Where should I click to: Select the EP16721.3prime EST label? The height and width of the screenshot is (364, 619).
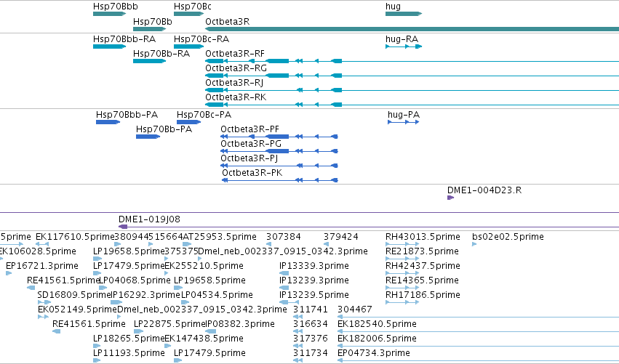pyautogui.click(x=42, y=266)
